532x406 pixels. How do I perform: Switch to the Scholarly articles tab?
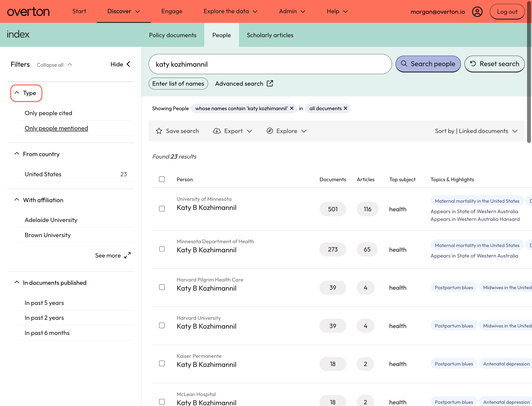click(x=270, y=35)
